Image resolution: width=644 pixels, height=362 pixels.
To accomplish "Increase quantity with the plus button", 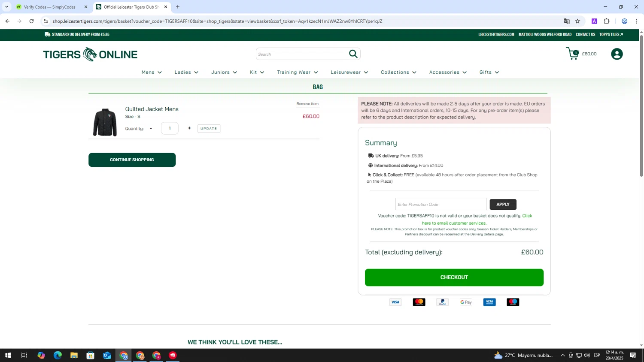I will pyautogui.click(x=189, y=128).
